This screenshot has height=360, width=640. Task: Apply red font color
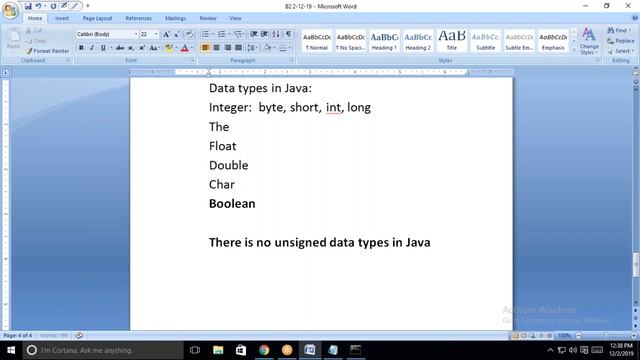[x=184, y=48]
